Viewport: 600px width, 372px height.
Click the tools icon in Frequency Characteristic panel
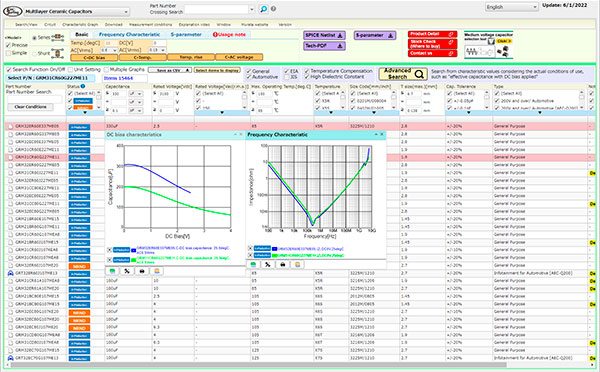tap(268, 264)
